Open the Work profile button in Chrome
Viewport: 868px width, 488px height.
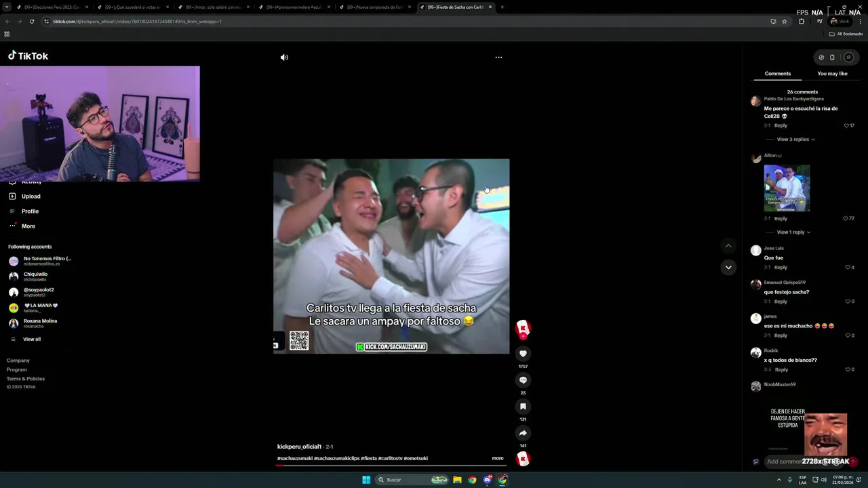[x=840, y=21]
